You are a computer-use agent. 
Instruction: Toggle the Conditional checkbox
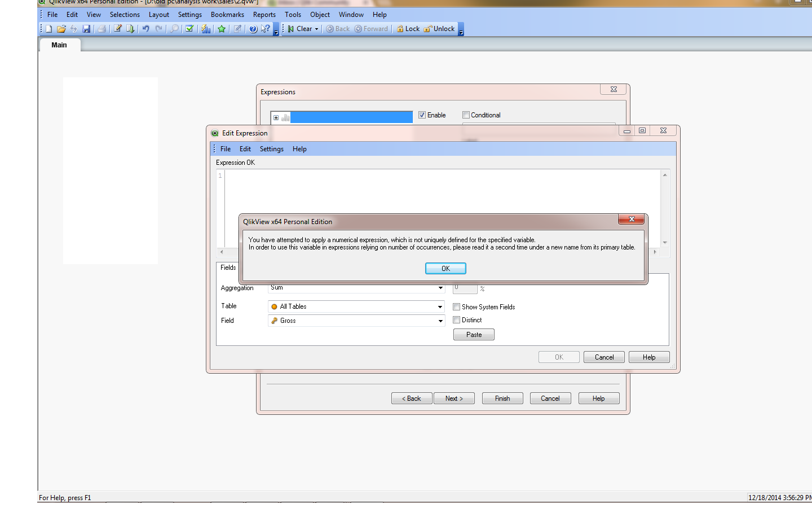(x=466, y=115)
